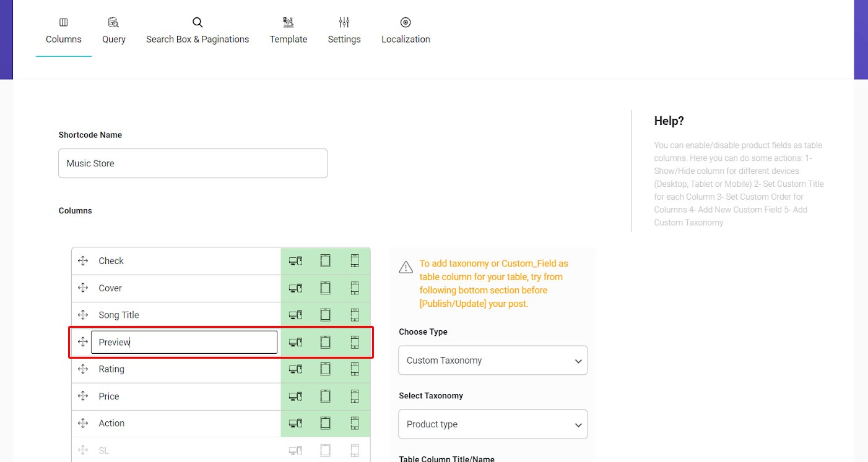Click the Cover column name
This screenshot has height=462, width=868.
click(110, 288)
